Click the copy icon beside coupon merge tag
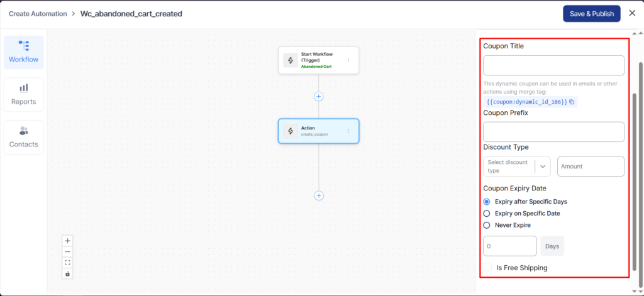The height and width of the screenshot is (296, 644). (572, 102)
